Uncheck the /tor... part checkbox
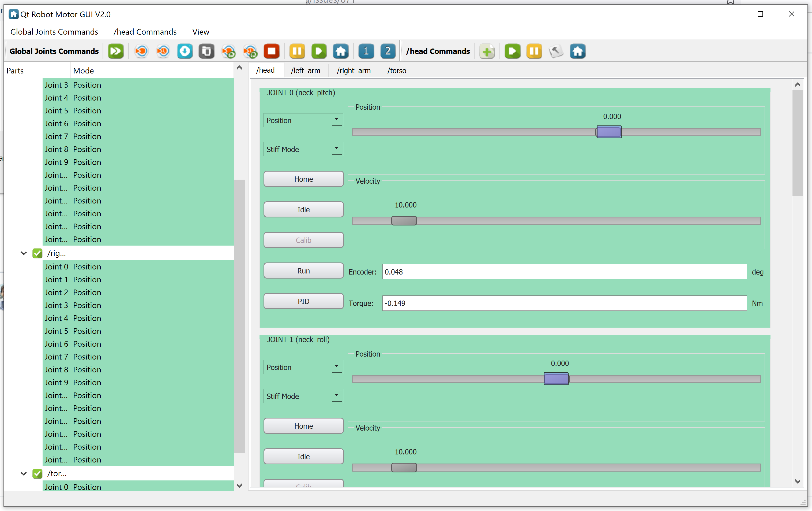This screenshot has height=511, width=812. 37,473
